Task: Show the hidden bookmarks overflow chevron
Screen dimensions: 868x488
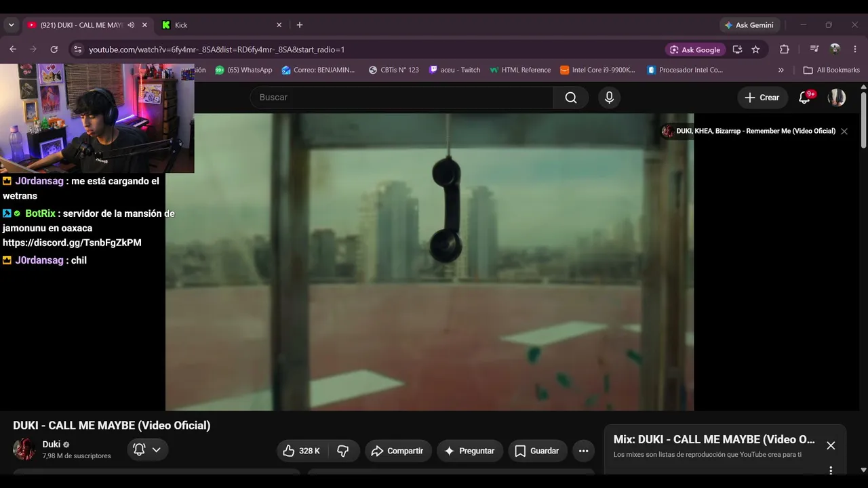Action: 781,70
